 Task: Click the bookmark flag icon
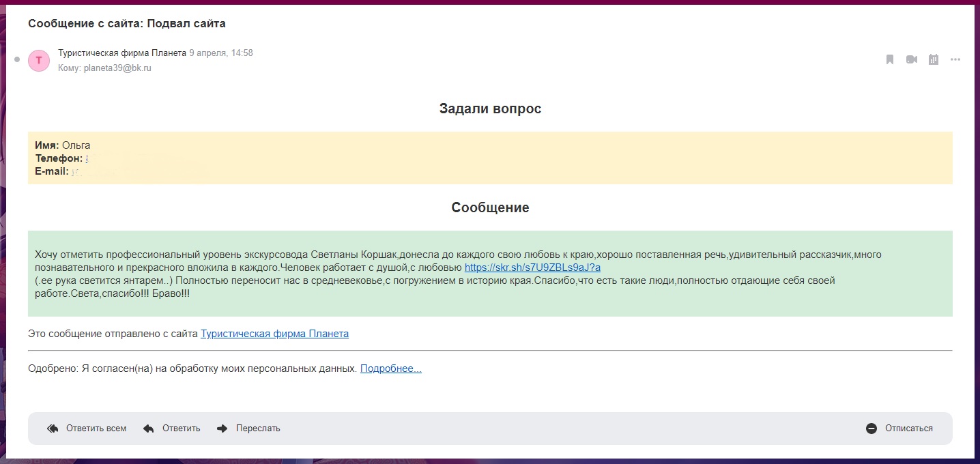tap(890, 59)
